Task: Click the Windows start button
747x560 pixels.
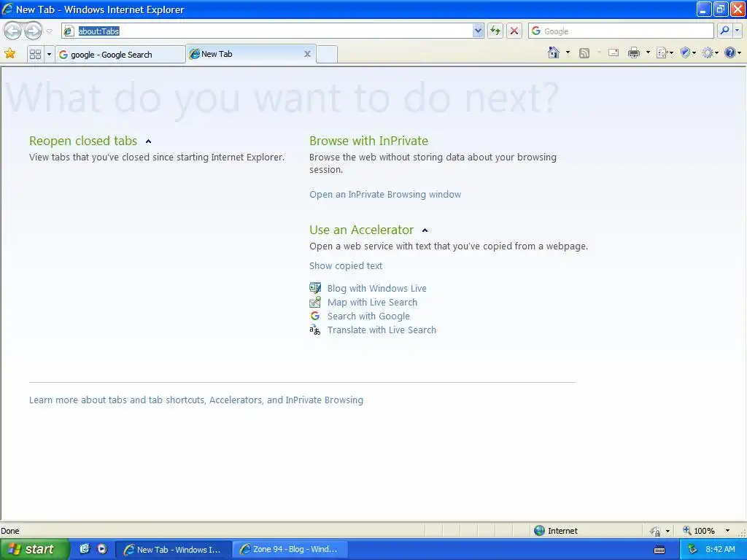Action: point(34,549)
